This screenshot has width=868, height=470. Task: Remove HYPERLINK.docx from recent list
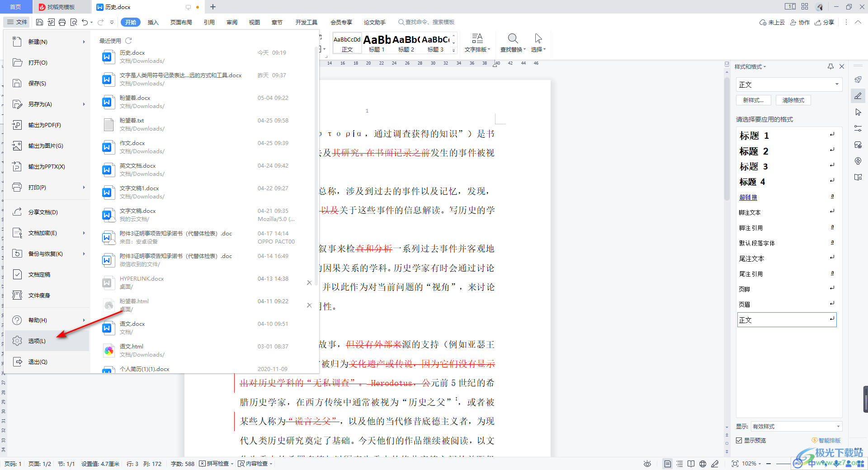tap(309, 282)
